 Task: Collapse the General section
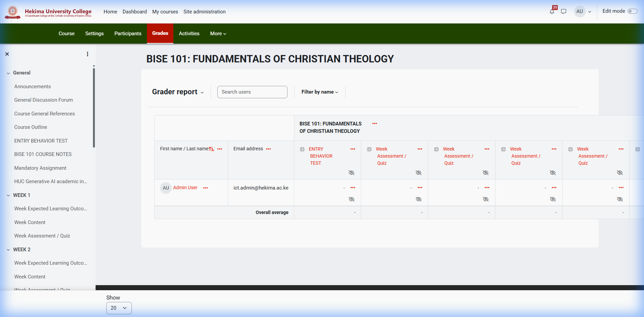click(8, 73)
